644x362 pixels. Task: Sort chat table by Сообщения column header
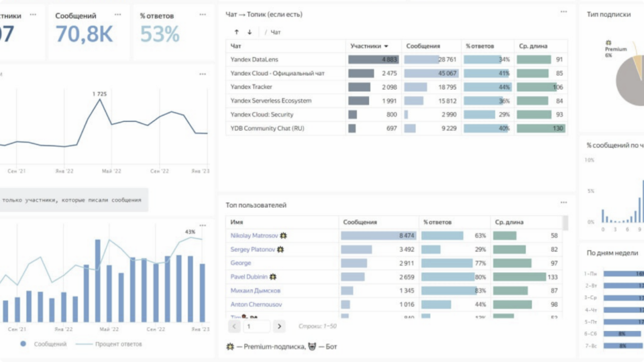pyautogui.click(x=423, y=46)
